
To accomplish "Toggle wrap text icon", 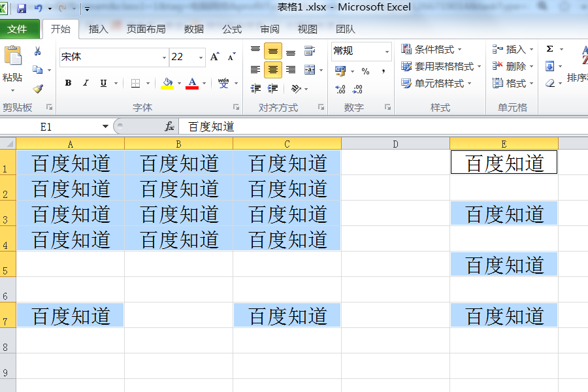I will [310, 51].
